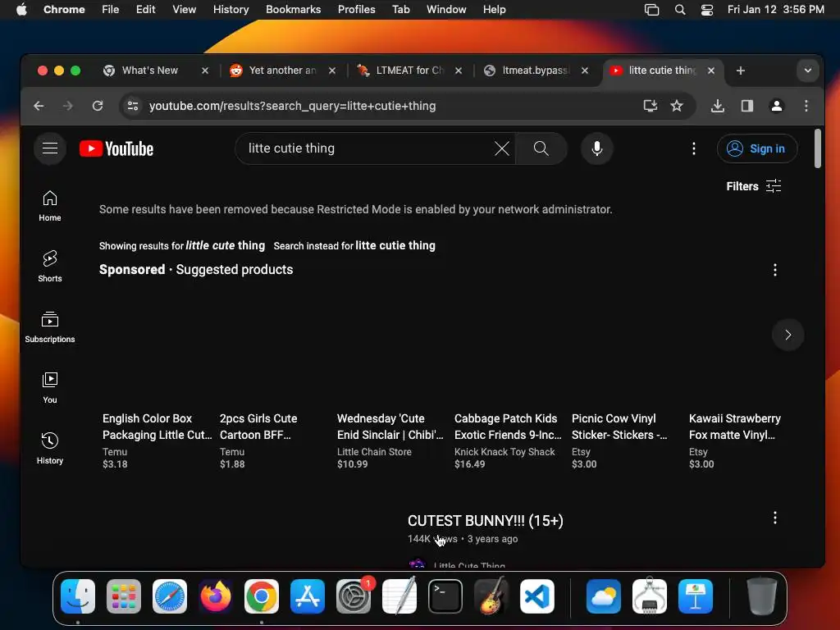This screenshot has width=840, height=630.
Task: Click the magnifier search button
Action: coord(541,148)
